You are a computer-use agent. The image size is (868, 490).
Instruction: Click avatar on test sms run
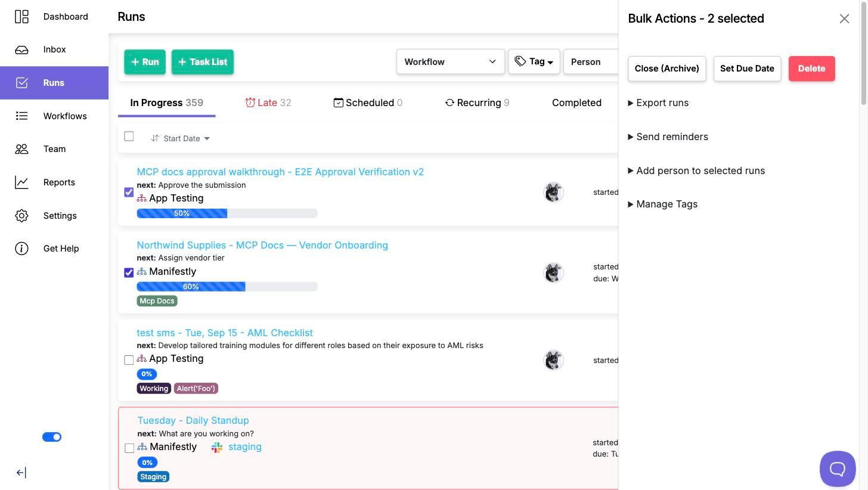[x=554, y=360]
